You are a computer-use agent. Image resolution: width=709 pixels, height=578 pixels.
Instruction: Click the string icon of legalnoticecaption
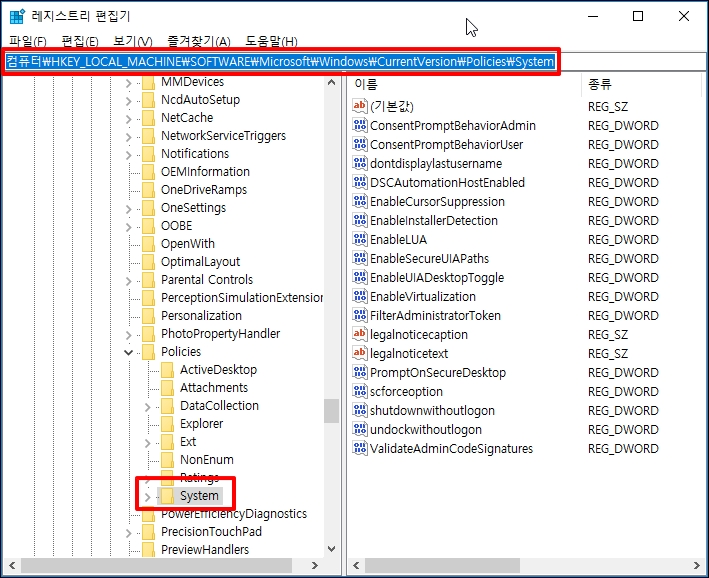(360, 334)
